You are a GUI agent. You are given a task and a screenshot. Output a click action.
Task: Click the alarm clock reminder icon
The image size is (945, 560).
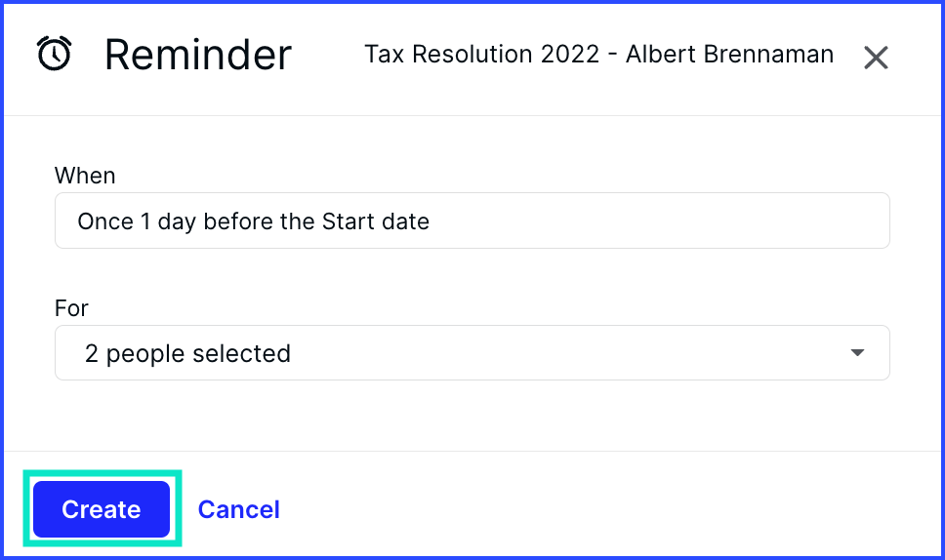click(x=55, y=54)
